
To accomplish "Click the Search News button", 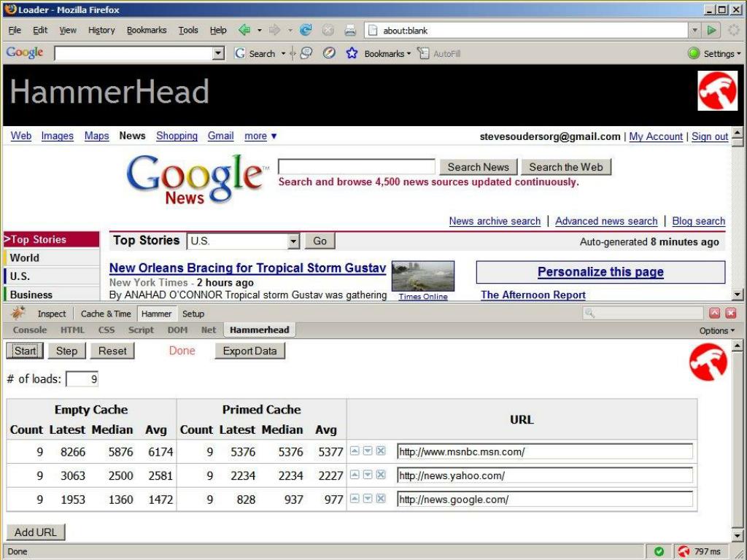I will 479,167.
